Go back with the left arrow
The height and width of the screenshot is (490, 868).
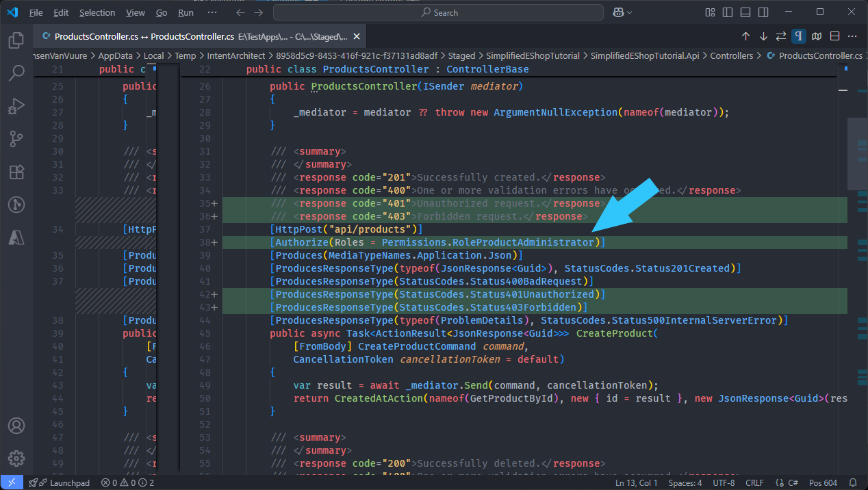pos(240,12)
